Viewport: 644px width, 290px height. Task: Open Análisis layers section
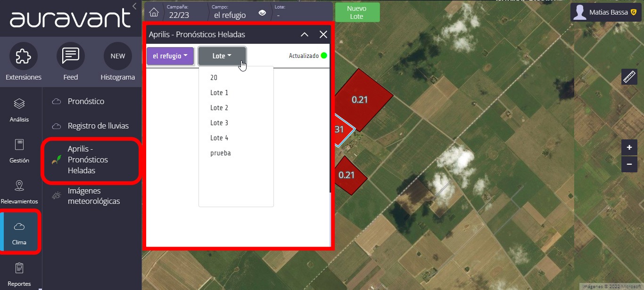pos(19,110)
